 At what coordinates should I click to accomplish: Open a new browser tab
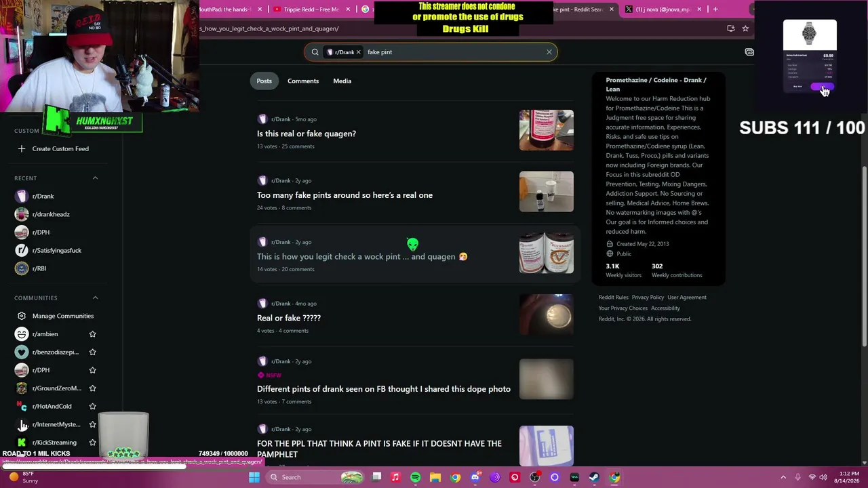tap(715, 9)
